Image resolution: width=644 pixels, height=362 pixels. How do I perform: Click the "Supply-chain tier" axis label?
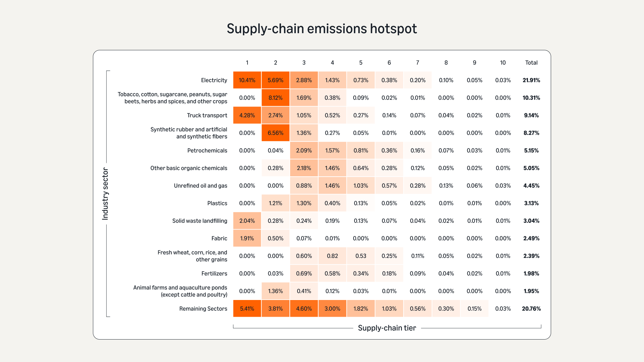tap(387, 328)
